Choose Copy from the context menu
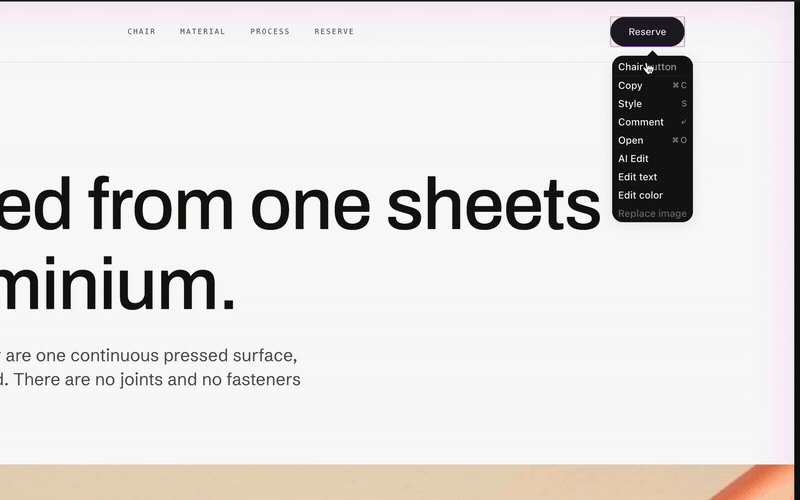The height and width of the screenshot is (500, 800). 652,85
